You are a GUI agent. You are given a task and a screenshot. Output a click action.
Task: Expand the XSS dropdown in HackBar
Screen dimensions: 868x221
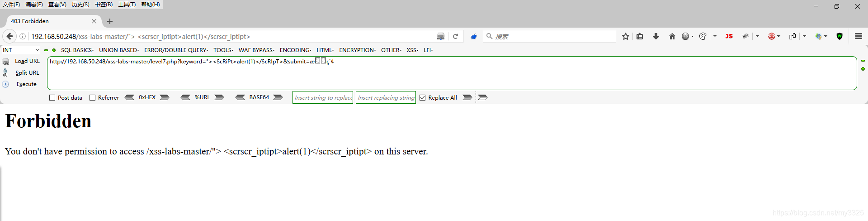(412, 50)
